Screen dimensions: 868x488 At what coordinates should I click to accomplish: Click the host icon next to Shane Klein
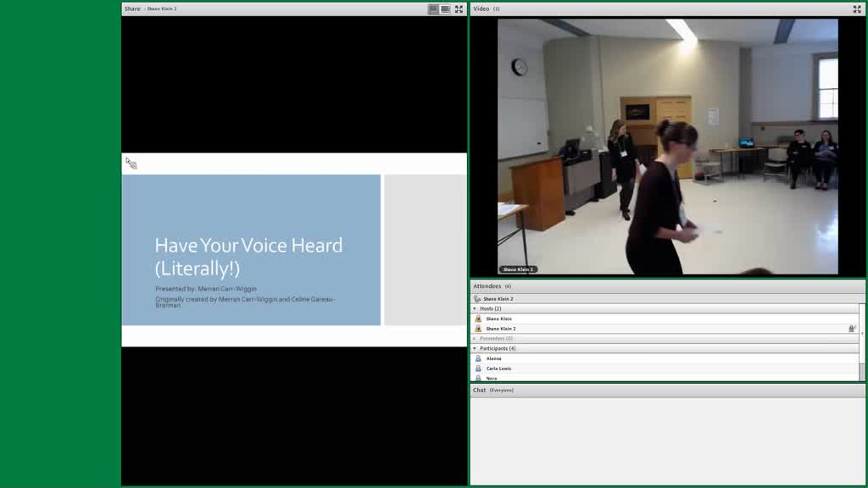coord(478,319)
